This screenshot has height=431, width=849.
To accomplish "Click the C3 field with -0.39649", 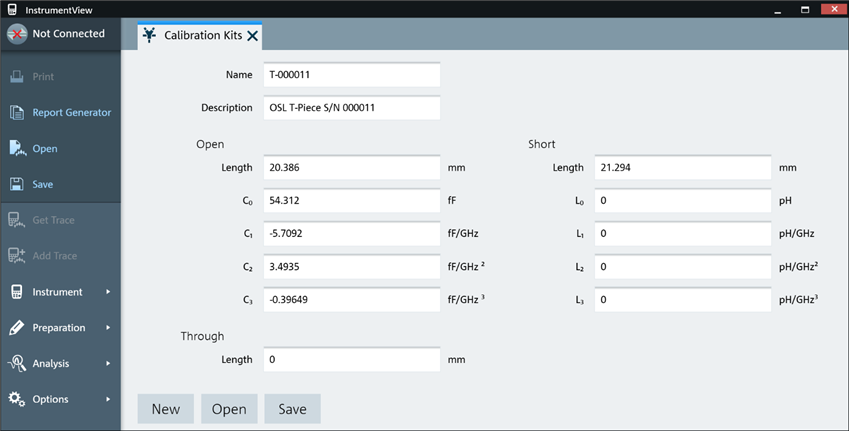I will click(x=352, y=300).
